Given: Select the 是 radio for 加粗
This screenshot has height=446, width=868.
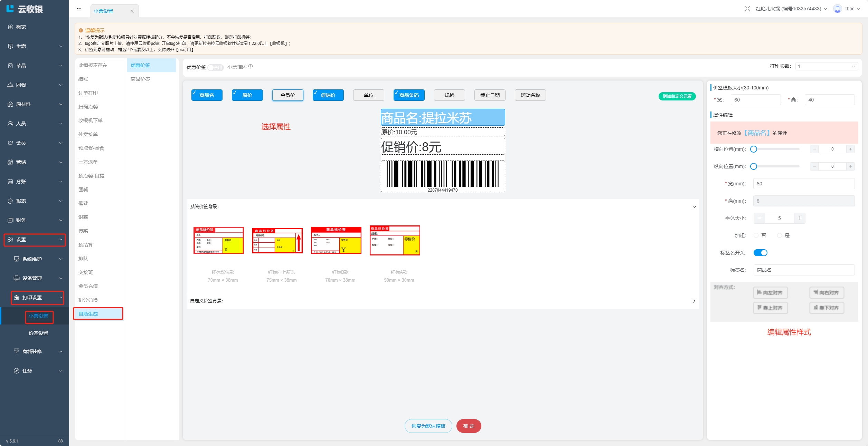Looking at the screenshot, I should point(780,235).
